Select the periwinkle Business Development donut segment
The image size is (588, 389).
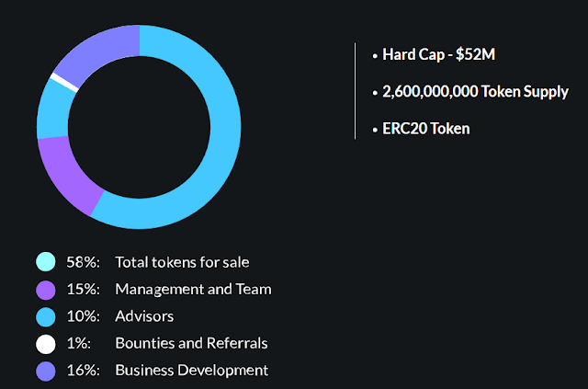pos(99,52)
